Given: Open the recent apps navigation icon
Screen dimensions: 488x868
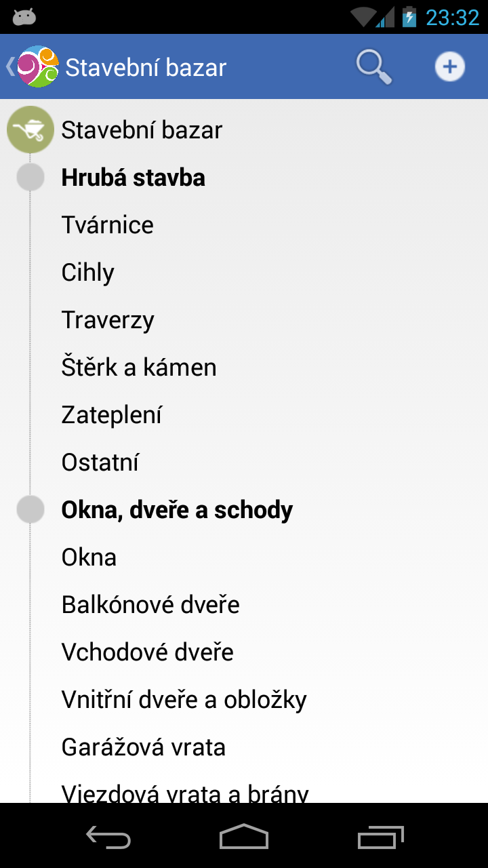Looking at the screenshot, I should (x=380, y=836).
